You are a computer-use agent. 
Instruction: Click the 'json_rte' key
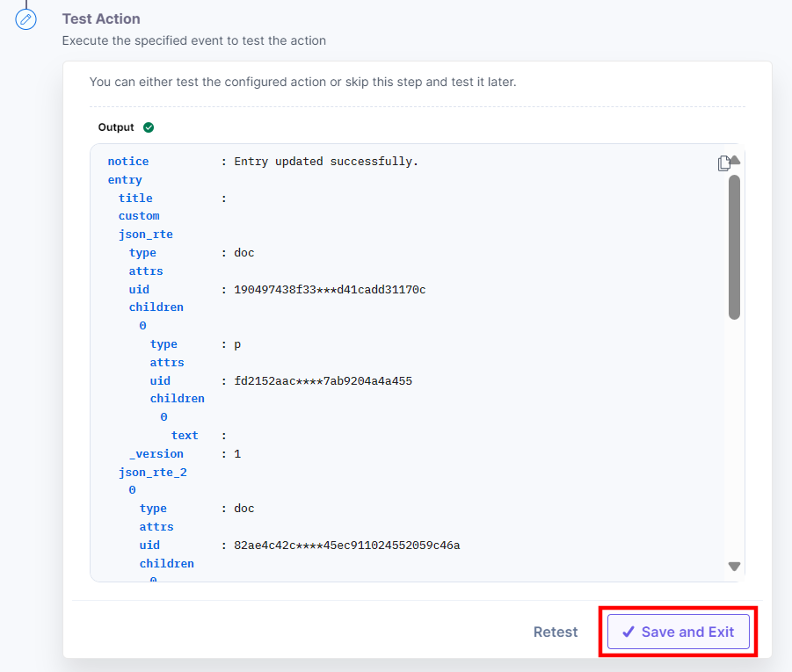click(x=146, y=234)
